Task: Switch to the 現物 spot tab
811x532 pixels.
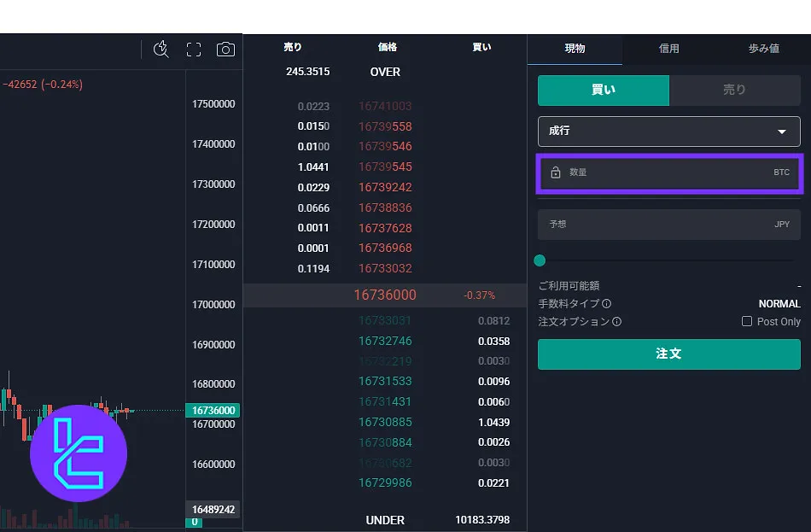Action: (575, 49)
